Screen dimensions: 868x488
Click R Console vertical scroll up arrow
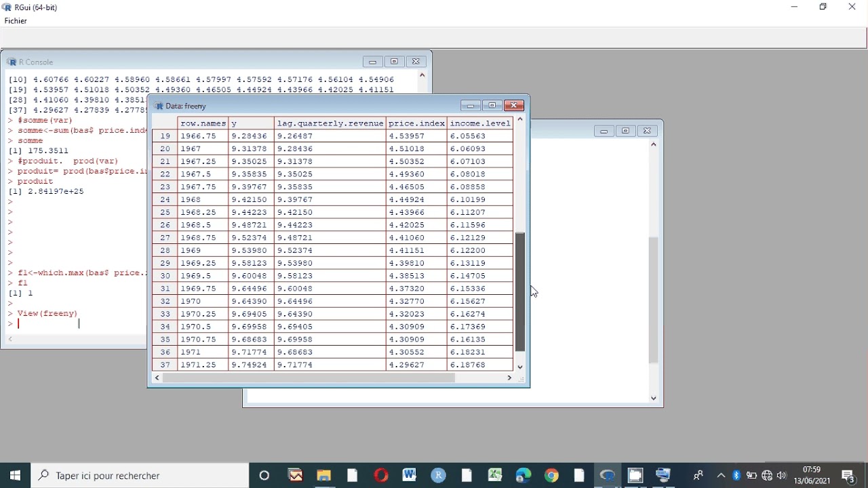(x=422, y=75)
